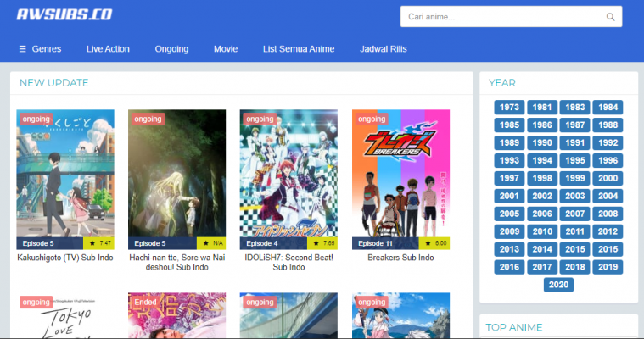Open the Kakushigoto poster thumbnail
This screenshot has height=339, width=644.
[x=65, y=180]
